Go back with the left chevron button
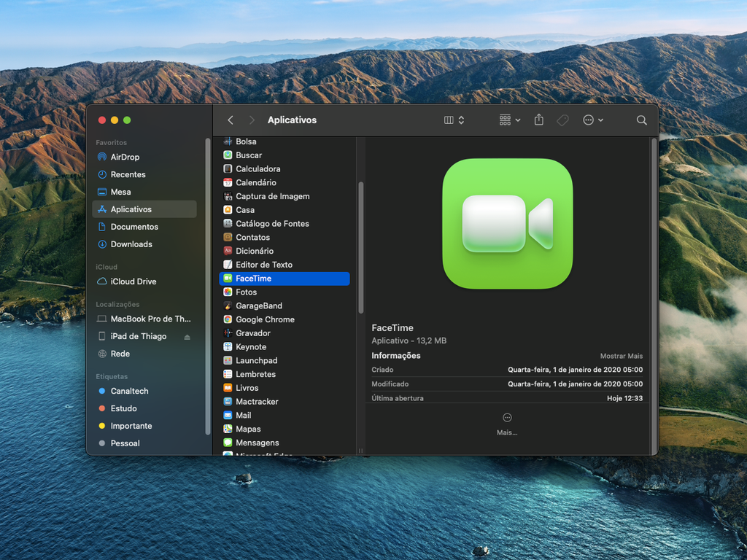This screenshot has height=560, width=747. 231,120
